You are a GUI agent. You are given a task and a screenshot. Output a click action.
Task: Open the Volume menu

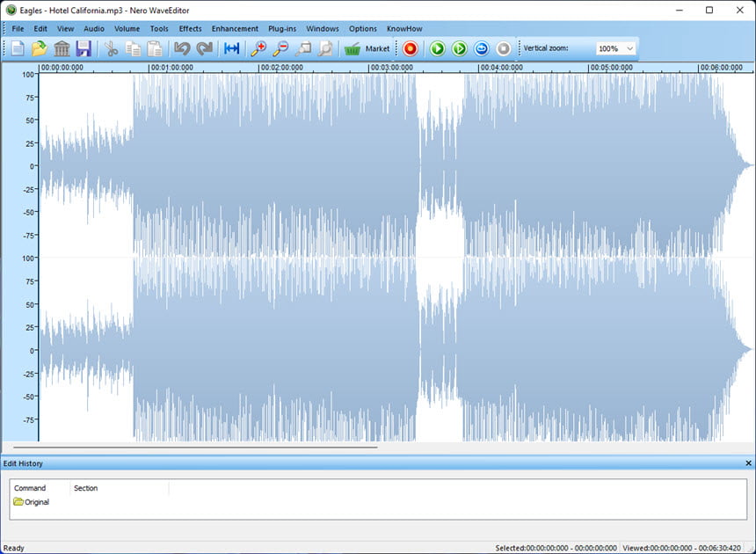(127, 28)
